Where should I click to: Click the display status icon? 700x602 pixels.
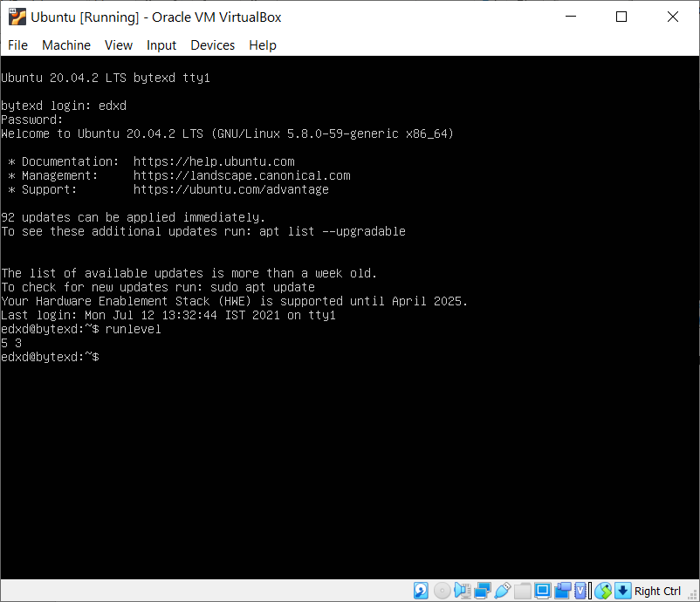544,591
